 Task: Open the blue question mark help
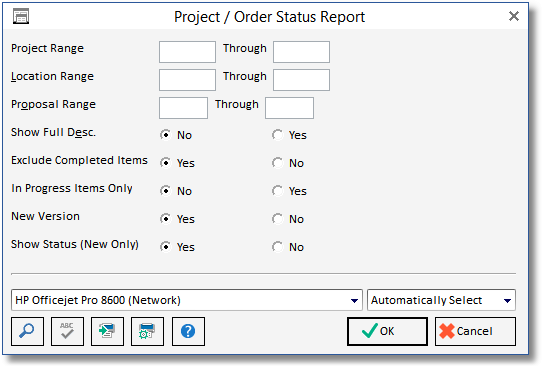188,331
